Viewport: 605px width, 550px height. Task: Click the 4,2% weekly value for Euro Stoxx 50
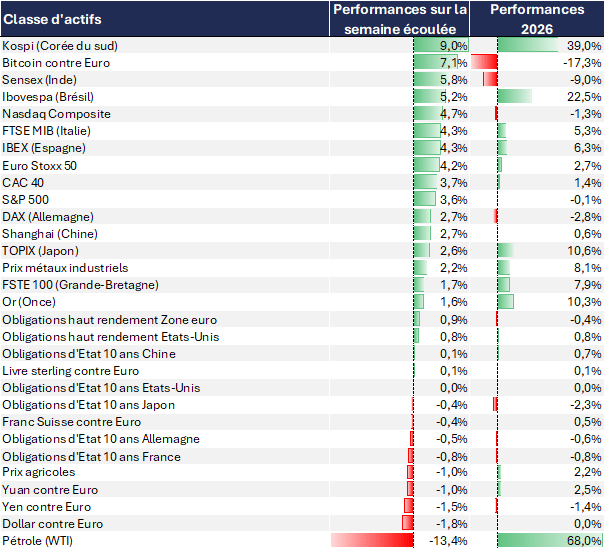pyautogui.click(x=453, y=166)
